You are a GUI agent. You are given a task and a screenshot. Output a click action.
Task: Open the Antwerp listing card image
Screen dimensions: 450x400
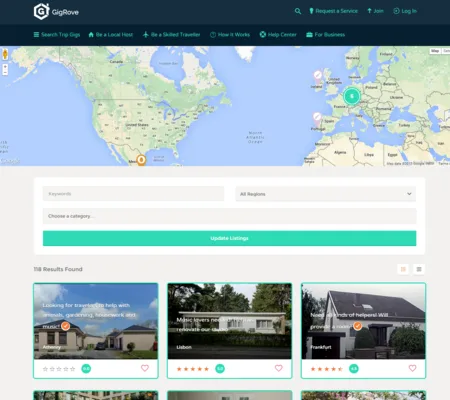[96, 321]
